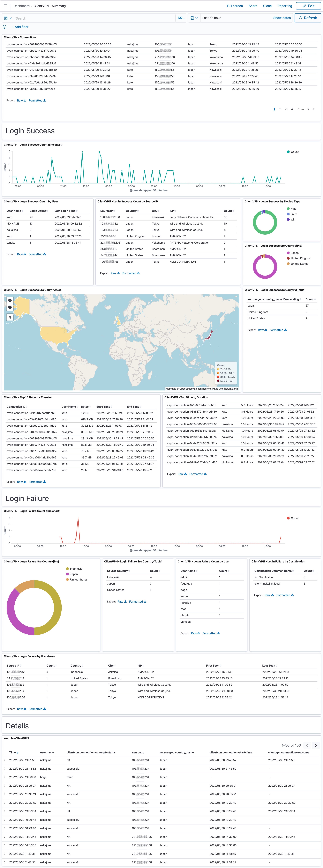Go to Dashboard breadcrumb

[22, 6]
